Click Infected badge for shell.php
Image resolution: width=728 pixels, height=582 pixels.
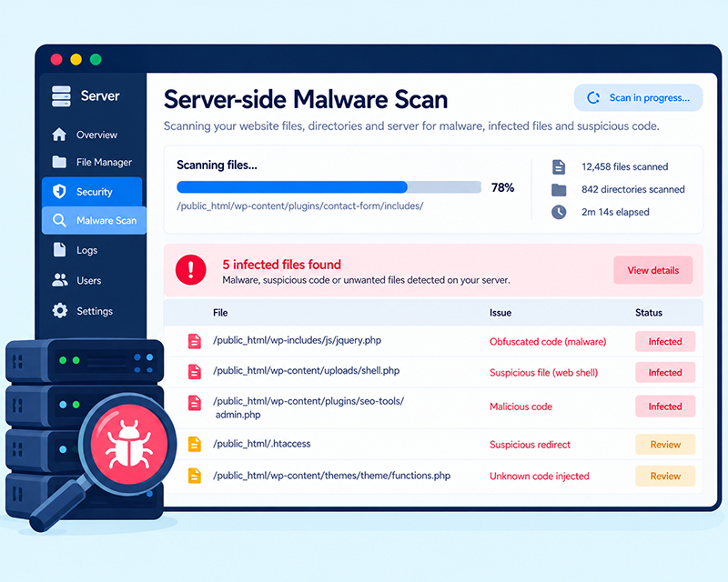(665, 372)
